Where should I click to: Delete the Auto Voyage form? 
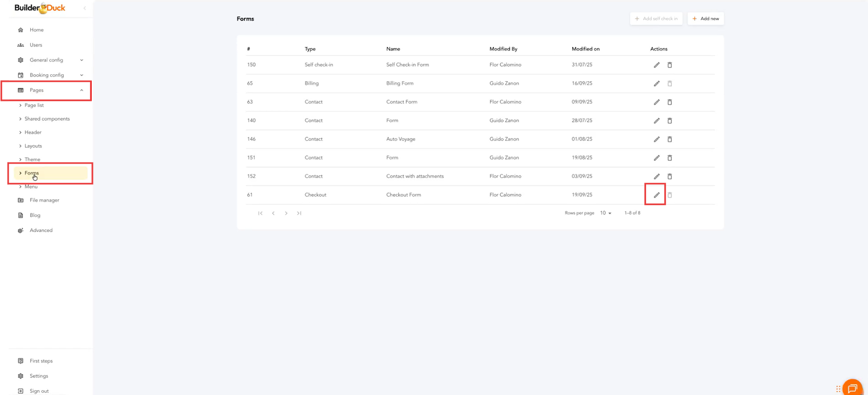(669, 139)
